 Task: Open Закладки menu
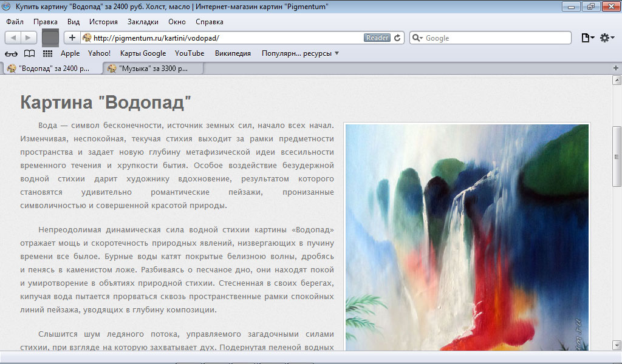[x=143, y=22]
